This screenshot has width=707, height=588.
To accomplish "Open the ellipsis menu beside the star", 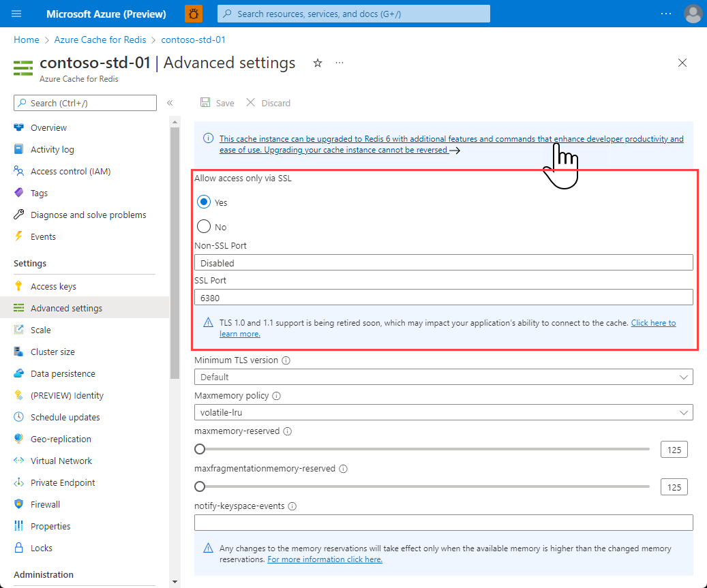I will (339, 63).
